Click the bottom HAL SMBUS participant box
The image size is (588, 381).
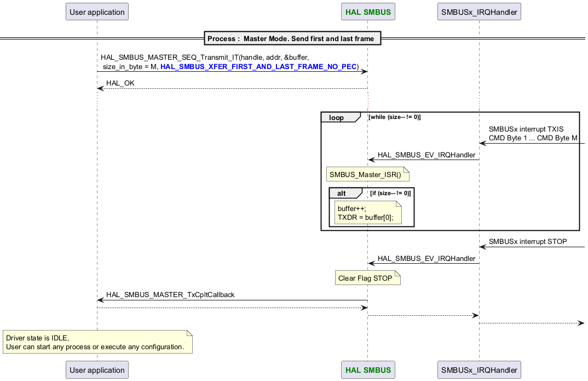[x=367, y=370]
